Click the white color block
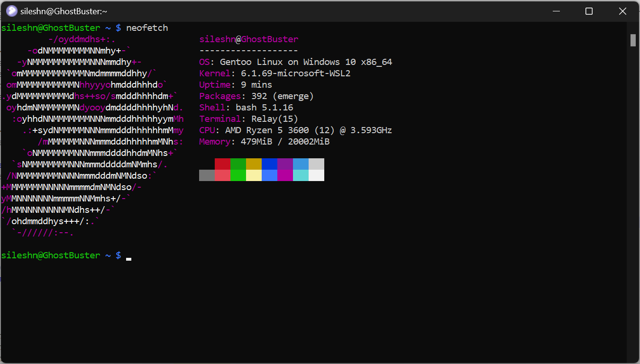The image size is (640, 364). point(316,175)
